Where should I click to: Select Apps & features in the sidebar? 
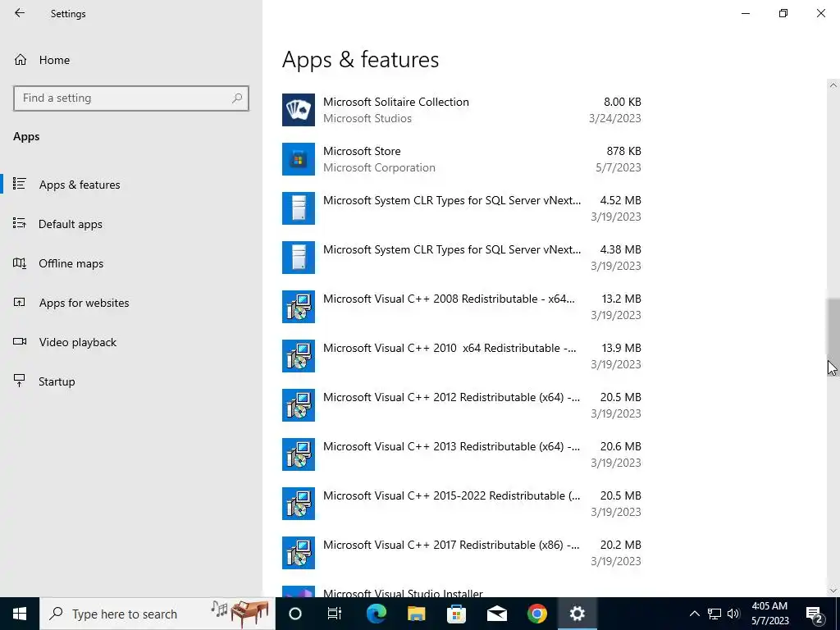point(131,185)
